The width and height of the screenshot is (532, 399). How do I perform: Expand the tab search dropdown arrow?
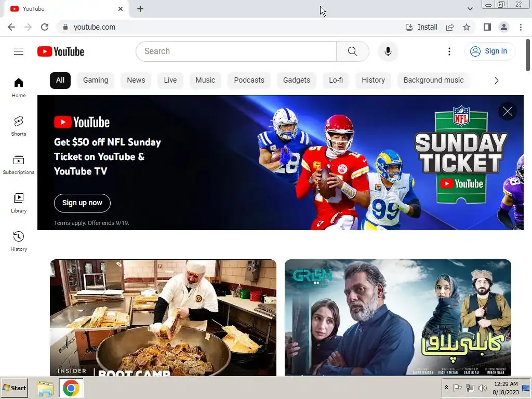[x=470, y=9]
